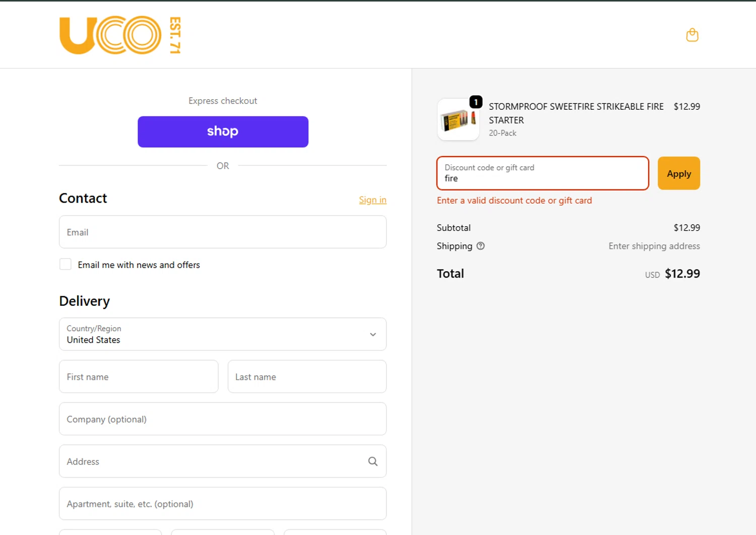Focus the First name field
The image size is (756, 535).
point(139,376)
